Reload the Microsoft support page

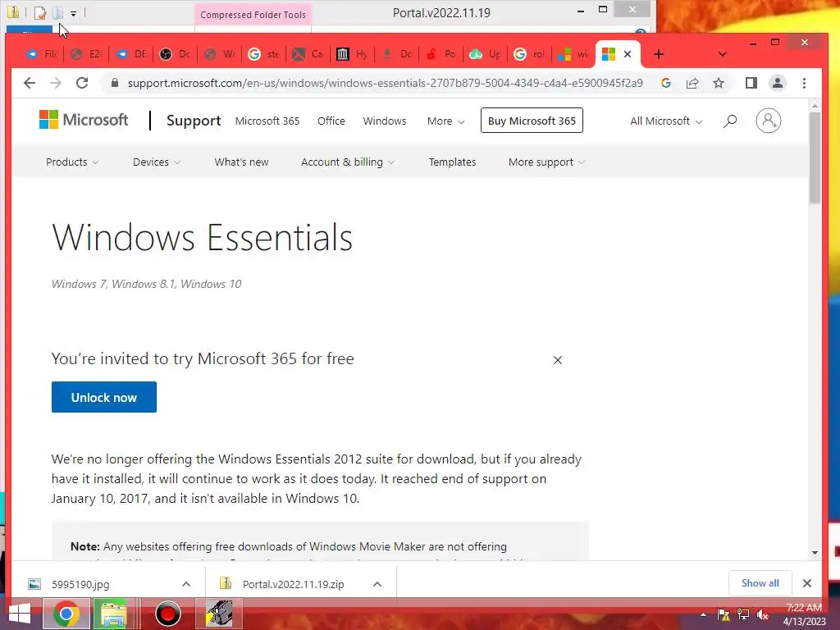(x=81, y=83)
